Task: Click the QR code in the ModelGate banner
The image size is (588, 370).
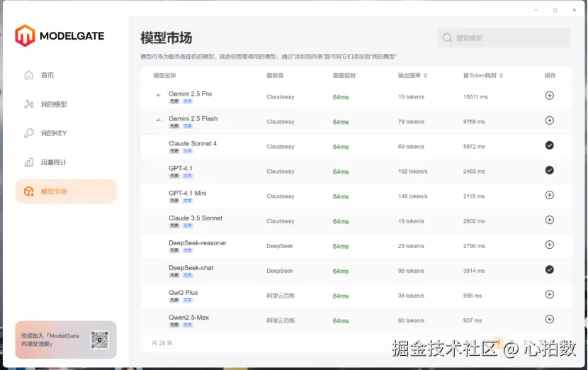Action: coord(100,340)
